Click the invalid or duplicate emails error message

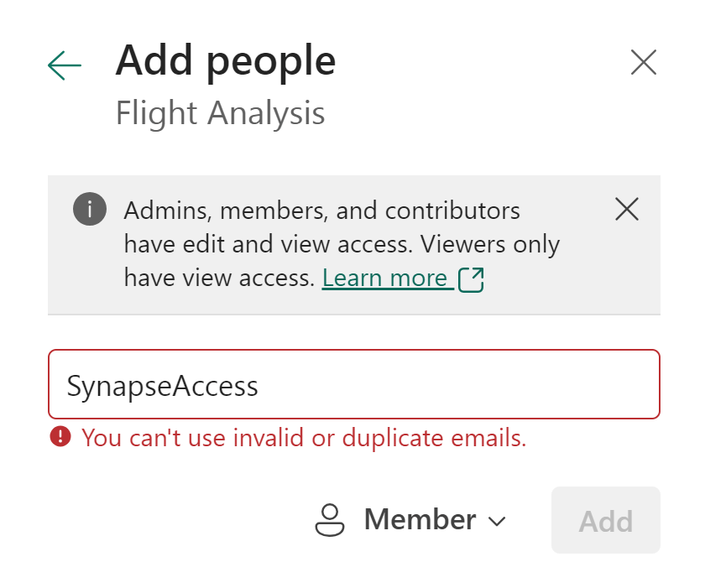click(304, 437)
